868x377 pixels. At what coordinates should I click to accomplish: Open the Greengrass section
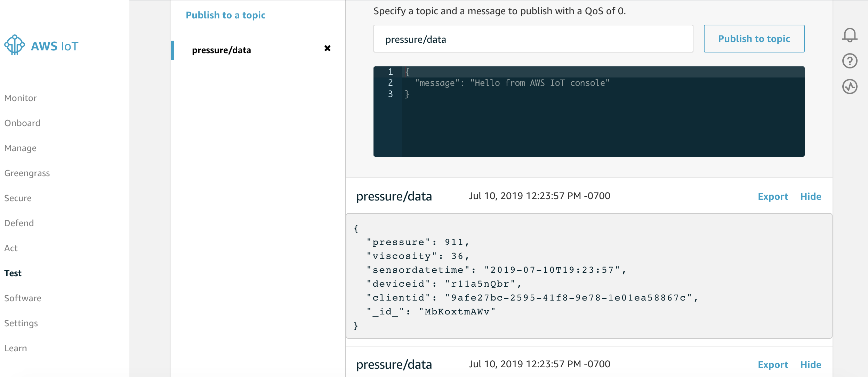pyautogui.click(x=27, y=173)
